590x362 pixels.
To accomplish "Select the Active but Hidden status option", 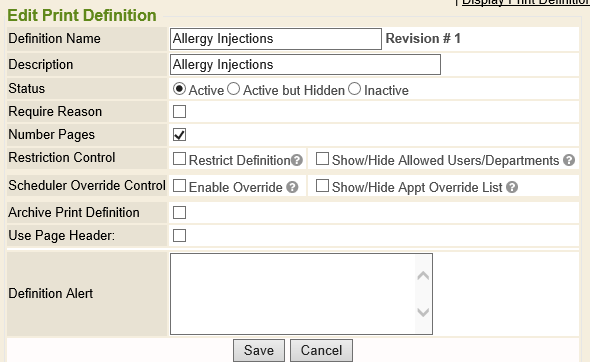I will pyautogui.click(x=233, y=89).
